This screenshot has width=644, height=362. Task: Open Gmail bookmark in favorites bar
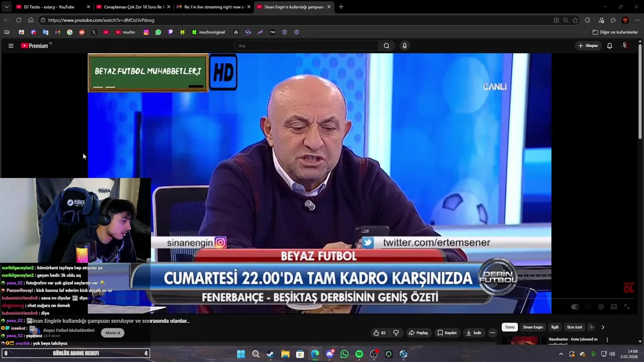click(57, 32)
